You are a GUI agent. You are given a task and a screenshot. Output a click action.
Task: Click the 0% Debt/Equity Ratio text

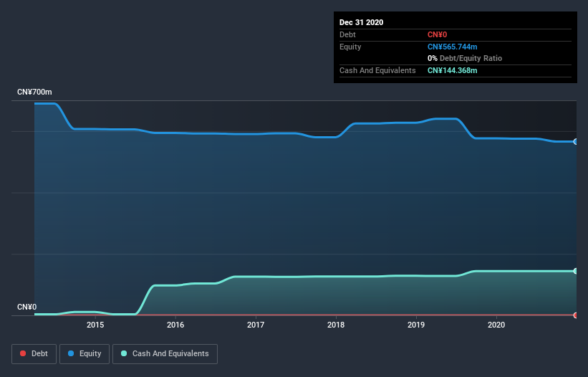465,59
